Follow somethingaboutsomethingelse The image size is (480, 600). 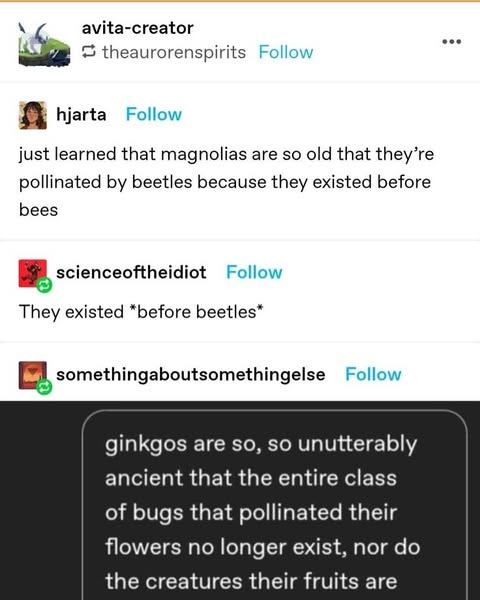point(373,374)
